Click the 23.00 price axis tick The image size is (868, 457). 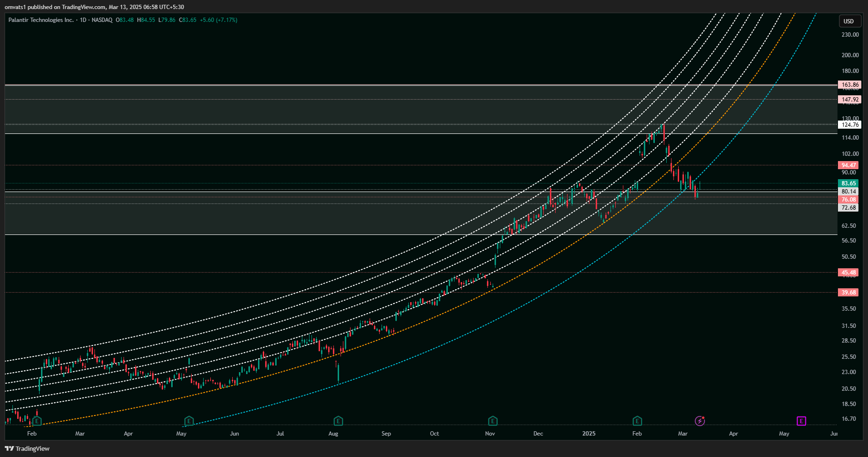tap(848, 372)
